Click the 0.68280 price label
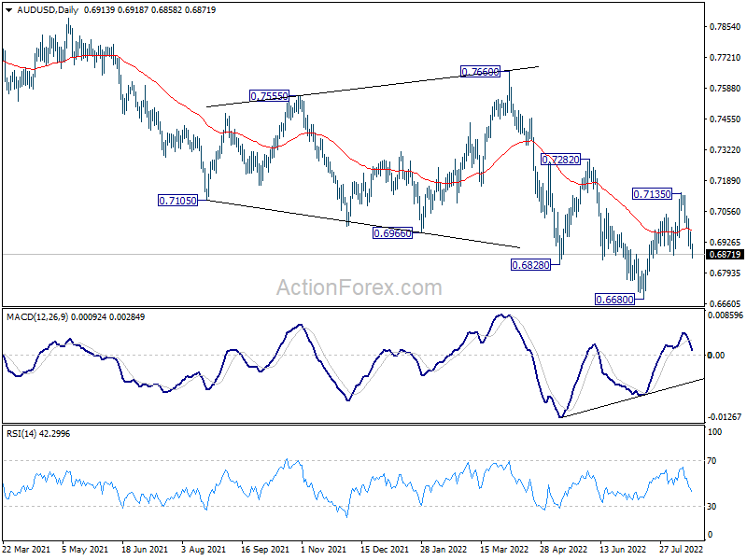The width and height of the screenshot is (747, 560). [530, 265]
